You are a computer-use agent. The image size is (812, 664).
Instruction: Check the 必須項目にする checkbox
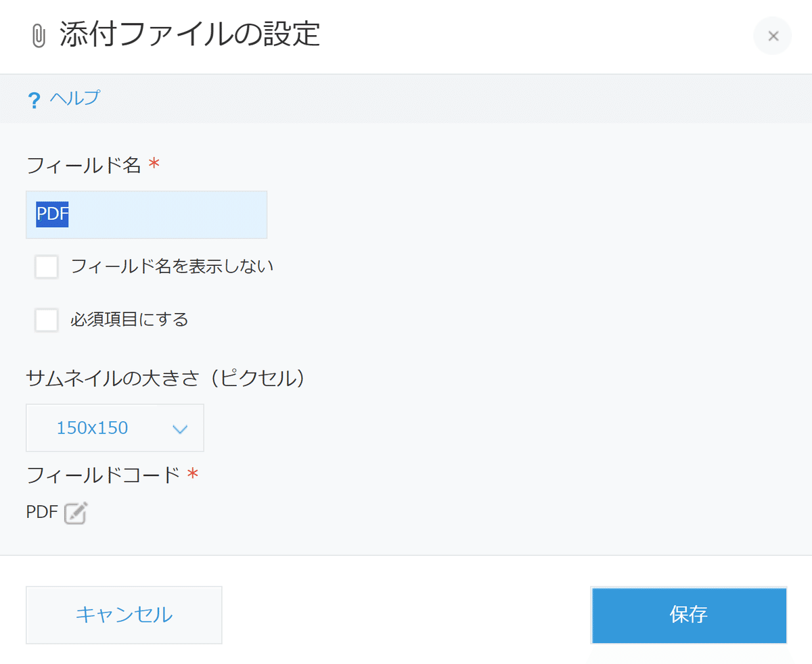[47, 319]
